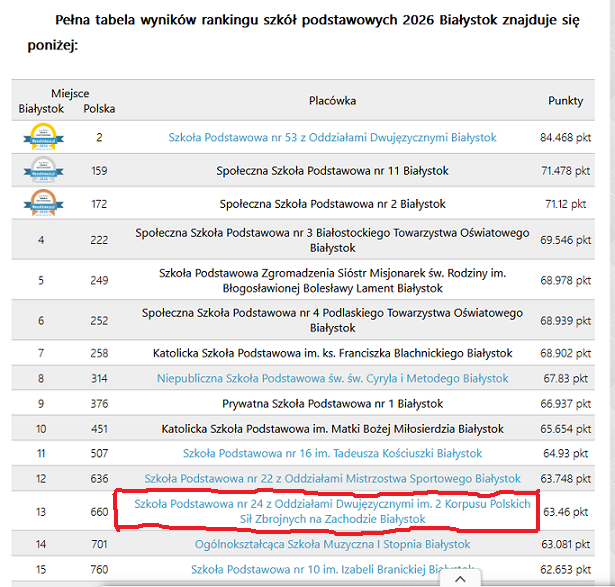Click the 71.478 pkt score cell
This screenshot has height=587, width=615.
tap(565, 171)
